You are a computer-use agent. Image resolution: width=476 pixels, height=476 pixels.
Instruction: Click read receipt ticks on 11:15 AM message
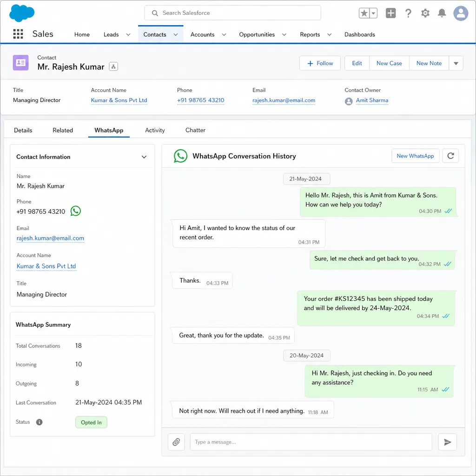[x=445, y=390]
